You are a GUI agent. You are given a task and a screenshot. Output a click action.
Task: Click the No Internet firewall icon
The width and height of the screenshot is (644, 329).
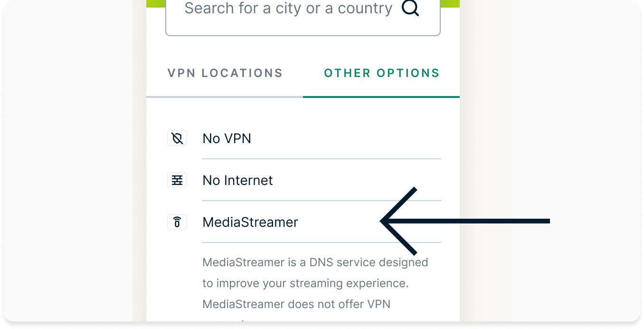177,181
